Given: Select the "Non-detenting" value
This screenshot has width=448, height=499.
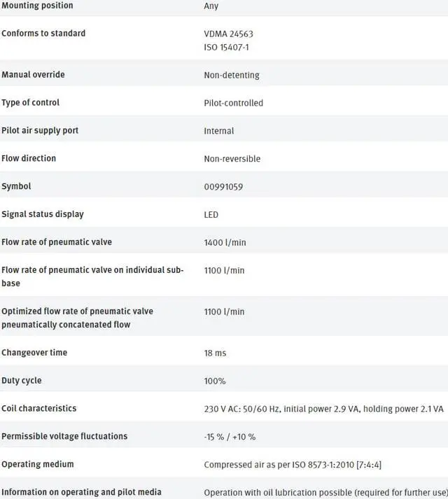Looking at the screenshot, I should [231, 75].
